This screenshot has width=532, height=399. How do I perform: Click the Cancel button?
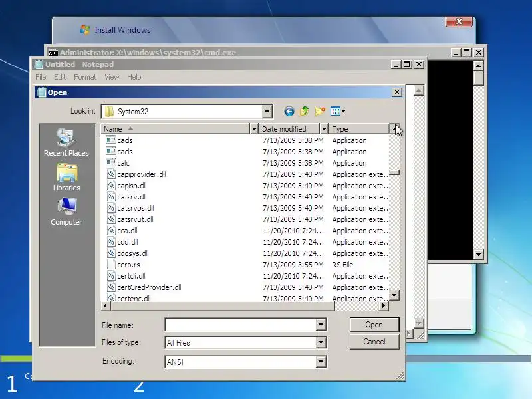coord(374,342)
